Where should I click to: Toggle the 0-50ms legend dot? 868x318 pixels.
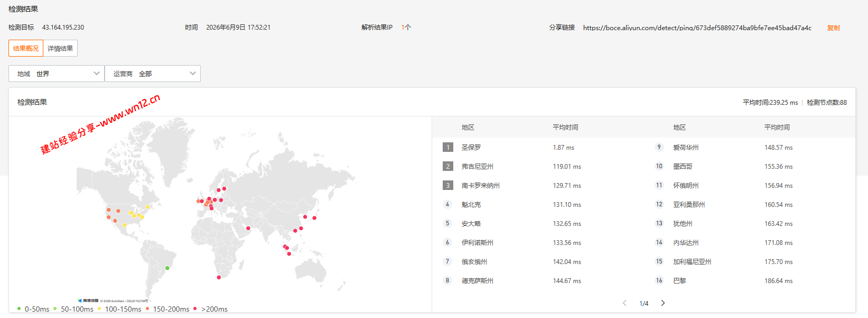19,308
